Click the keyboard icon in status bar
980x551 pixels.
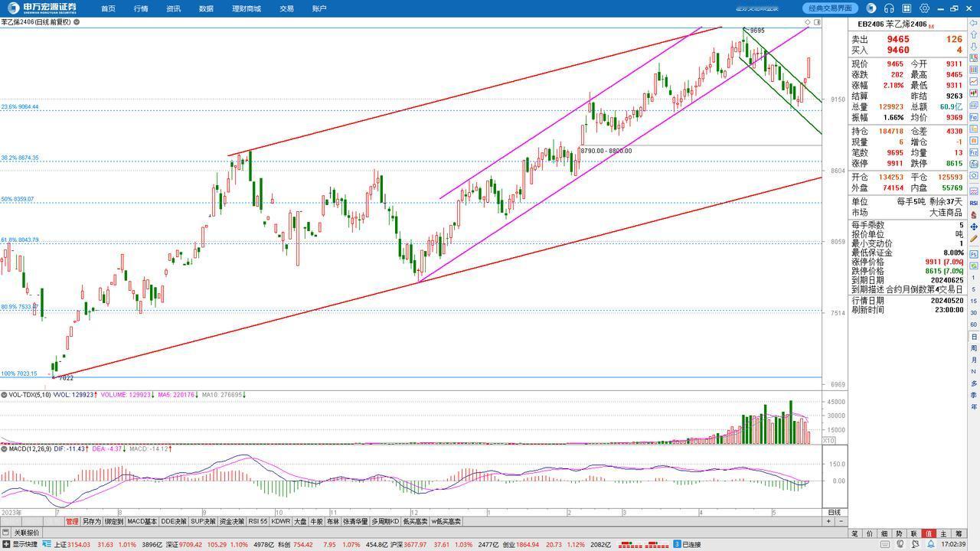885,544
